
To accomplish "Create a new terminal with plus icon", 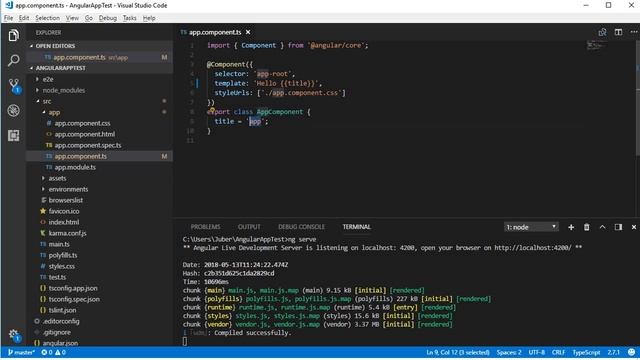I will [571, 227].
